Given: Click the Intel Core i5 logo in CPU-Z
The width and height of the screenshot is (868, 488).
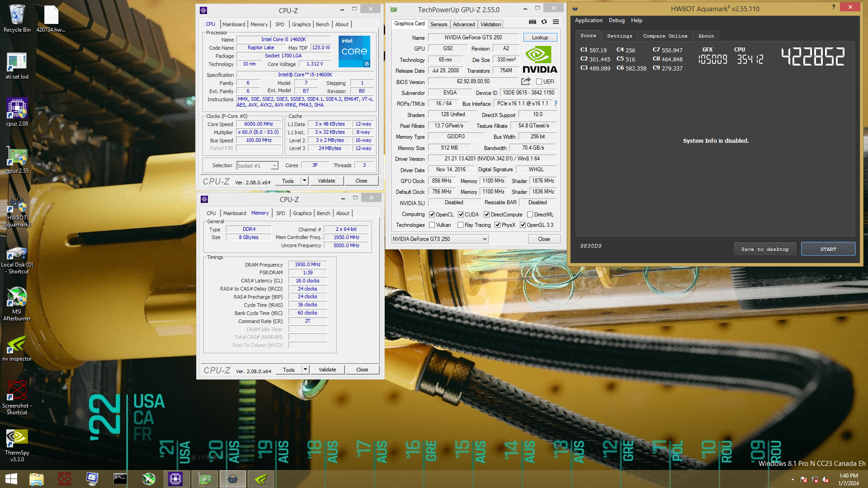Looking at the screenshot, I should coord(354,52).
